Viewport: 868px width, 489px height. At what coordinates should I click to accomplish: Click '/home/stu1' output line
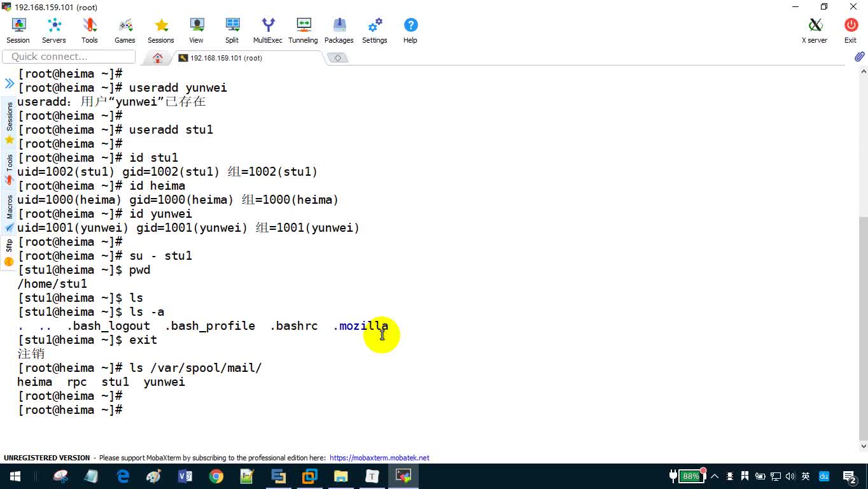[52, 284]
